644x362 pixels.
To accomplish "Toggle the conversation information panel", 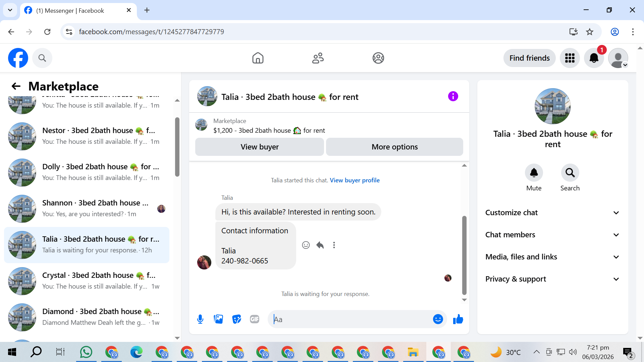I will click(453, 97).
